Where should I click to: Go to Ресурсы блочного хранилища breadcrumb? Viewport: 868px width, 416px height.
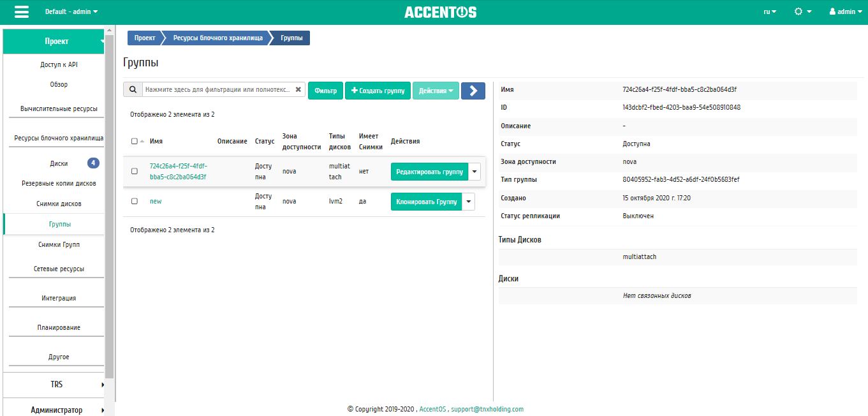[218, 38]
